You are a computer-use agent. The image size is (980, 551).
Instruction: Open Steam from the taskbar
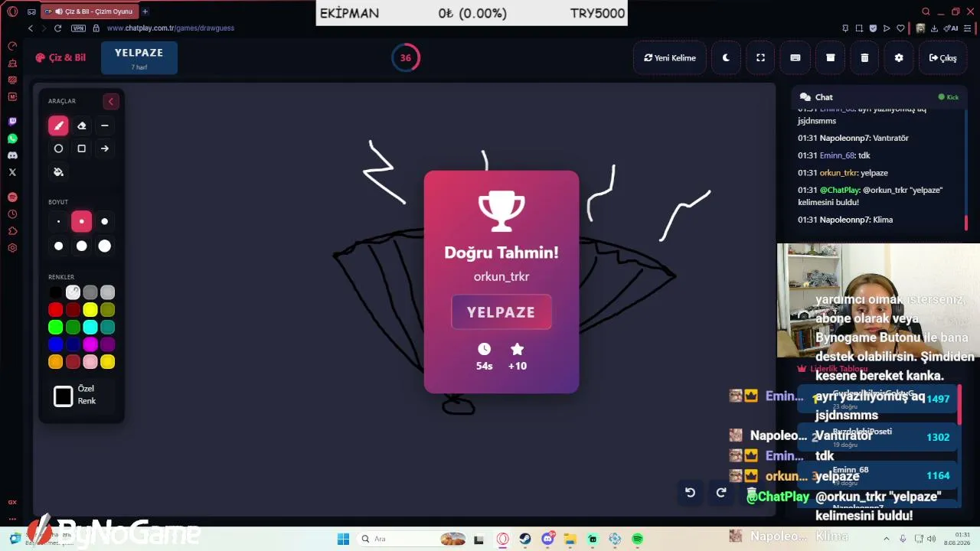click(525, 539)
